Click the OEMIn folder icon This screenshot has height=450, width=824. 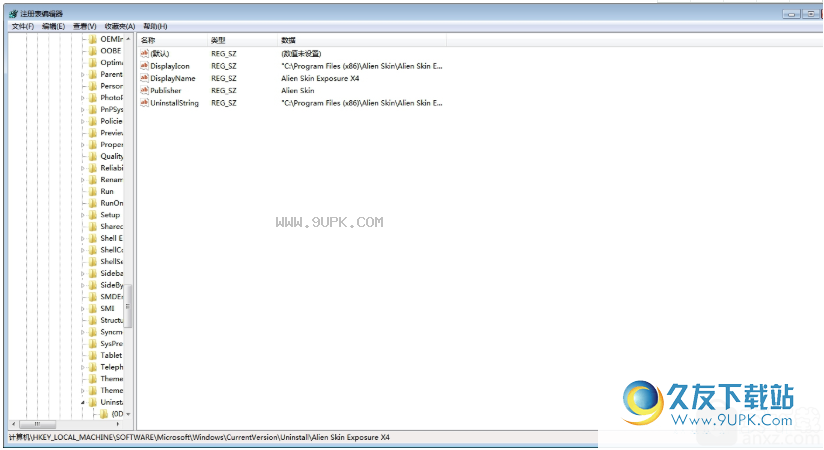pyautogui.click(x=93, y=39)
